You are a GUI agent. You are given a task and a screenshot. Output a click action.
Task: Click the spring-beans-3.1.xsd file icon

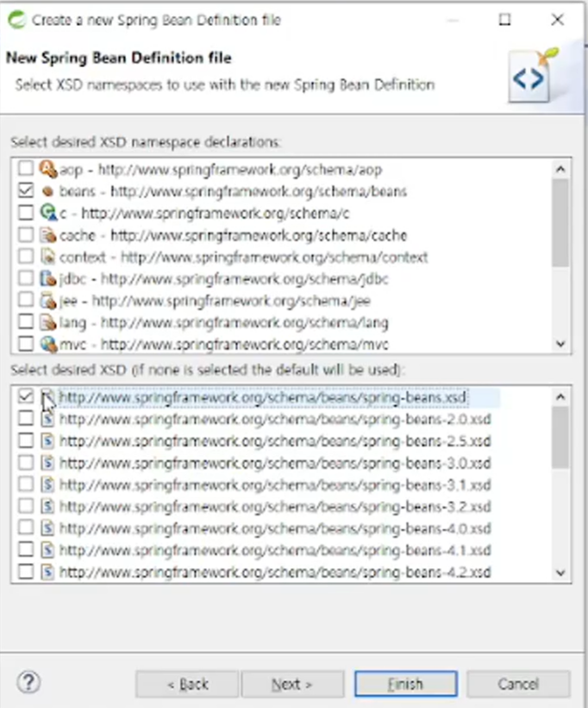coord(47,485)
